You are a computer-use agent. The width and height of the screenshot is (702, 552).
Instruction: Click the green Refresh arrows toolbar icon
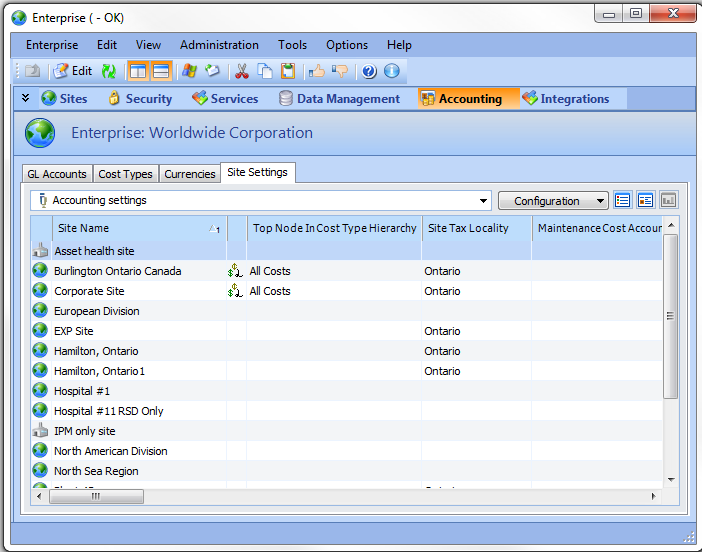(108, 71)
